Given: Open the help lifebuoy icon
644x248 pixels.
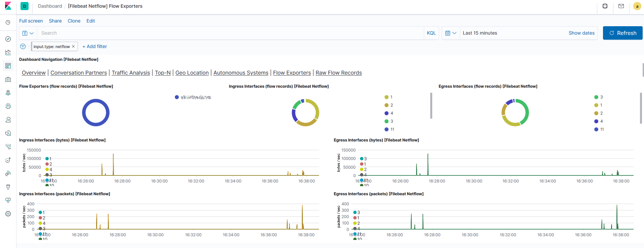Looking at the screenshot, I should click(605, 6).
